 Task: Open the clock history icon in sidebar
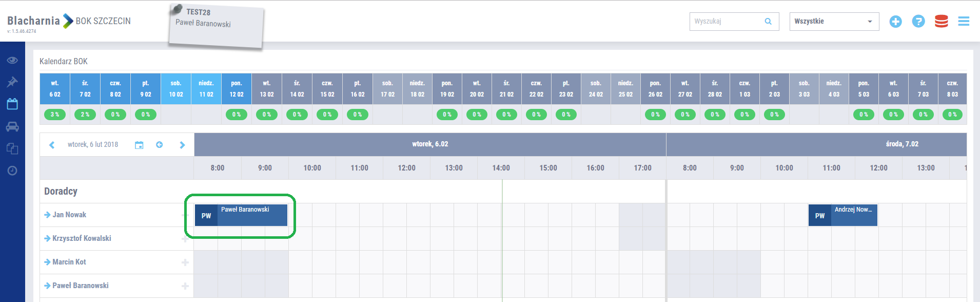(x=12, y=171)
